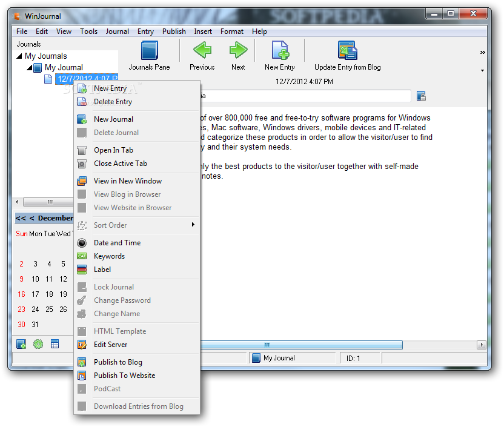Jump back a year with << button

tap(21, 218)
